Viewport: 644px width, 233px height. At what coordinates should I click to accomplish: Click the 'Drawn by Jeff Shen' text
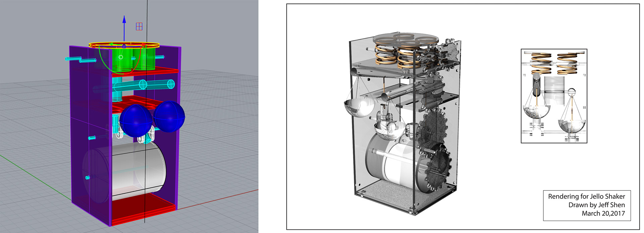tap(597, 205)
